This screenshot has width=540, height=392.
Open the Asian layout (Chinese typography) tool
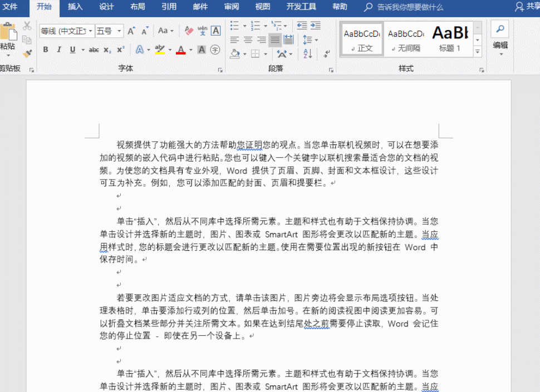pos(282,53)
